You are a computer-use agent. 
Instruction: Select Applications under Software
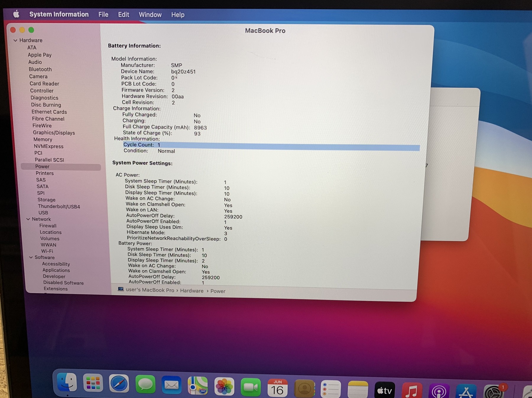pyautogui.click(x=56, y=270)
